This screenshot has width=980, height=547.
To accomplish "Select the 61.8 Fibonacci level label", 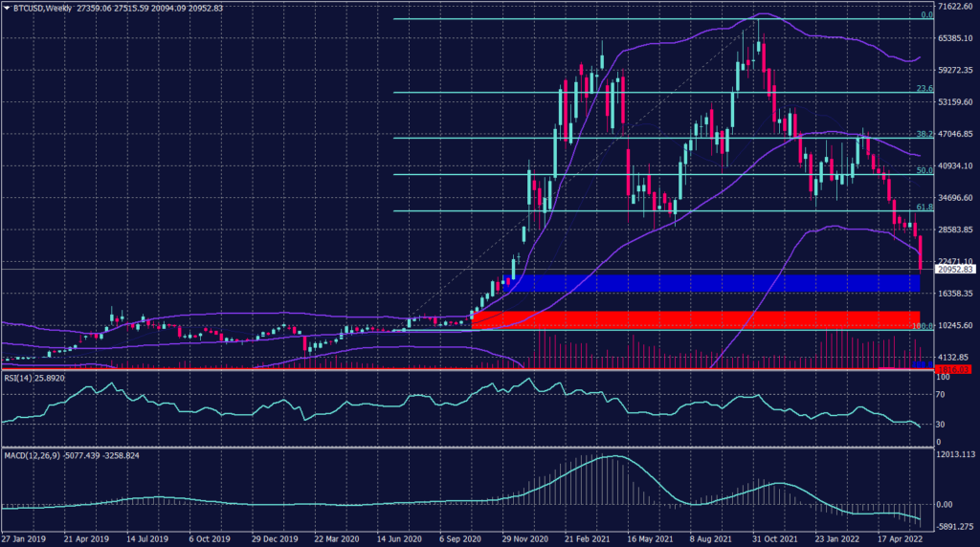I will pos(924,207).
